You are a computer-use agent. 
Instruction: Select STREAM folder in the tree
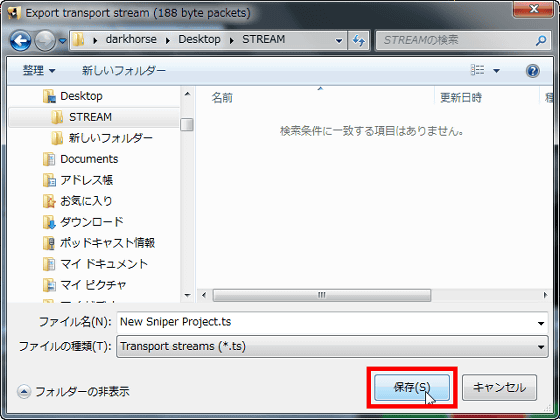pyautogui.click(x=90, y=117)
